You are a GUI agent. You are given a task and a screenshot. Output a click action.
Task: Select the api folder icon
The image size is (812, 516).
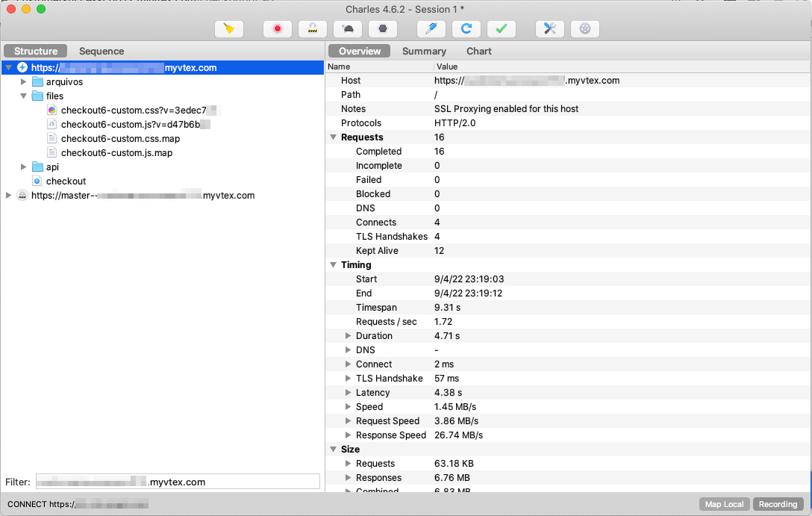pyautogui.click(x=37, y=167)
